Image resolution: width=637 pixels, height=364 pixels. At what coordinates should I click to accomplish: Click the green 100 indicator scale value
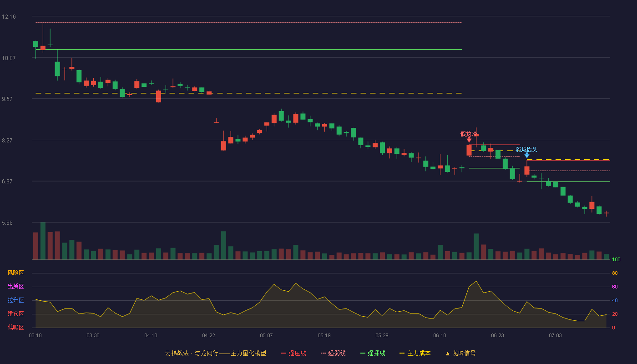point(616,260)
